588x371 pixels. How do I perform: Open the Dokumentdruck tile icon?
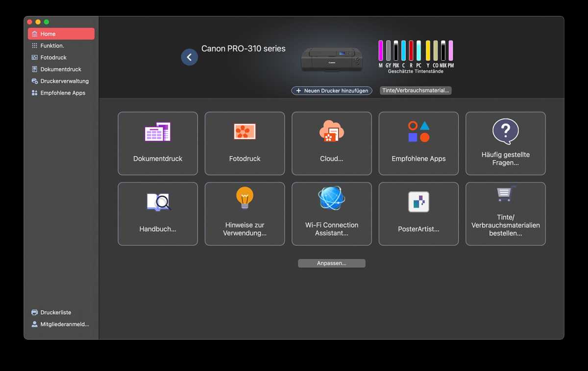tap(157, 132)
